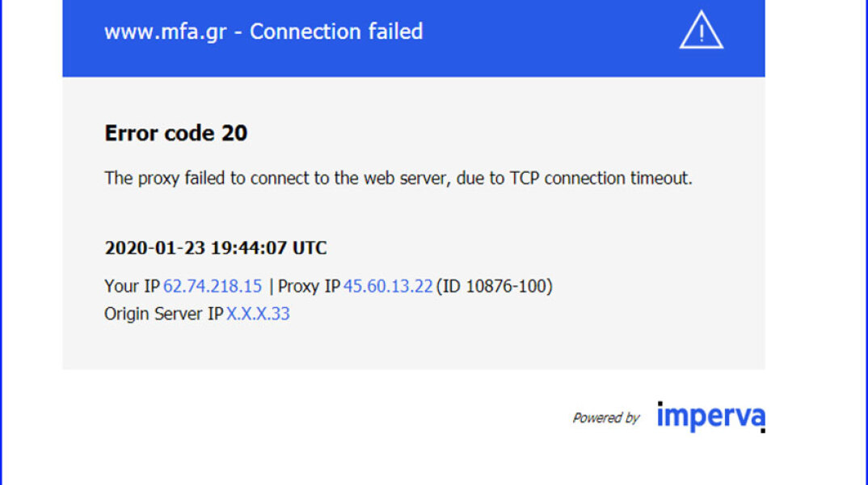Select the 'Error code 20' heading

176,133
